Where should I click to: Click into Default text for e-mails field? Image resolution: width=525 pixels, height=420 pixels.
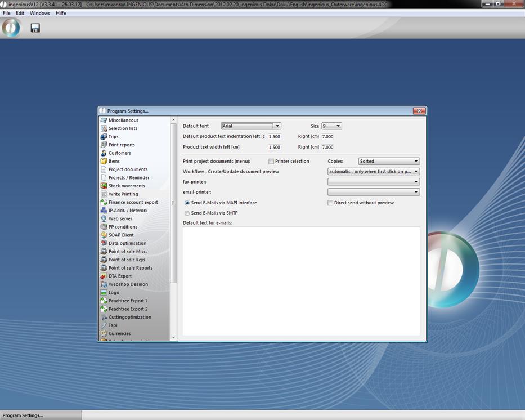coord(301,282)
